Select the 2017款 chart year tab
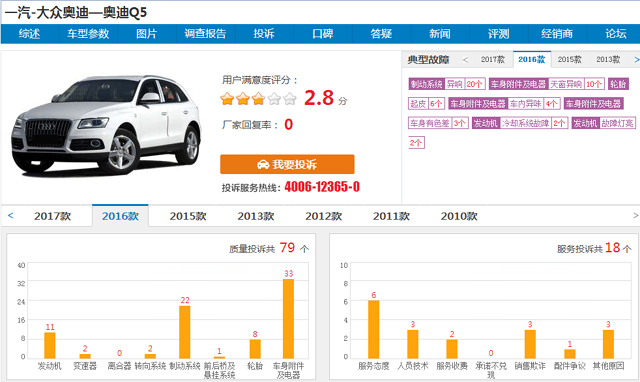 53,216
